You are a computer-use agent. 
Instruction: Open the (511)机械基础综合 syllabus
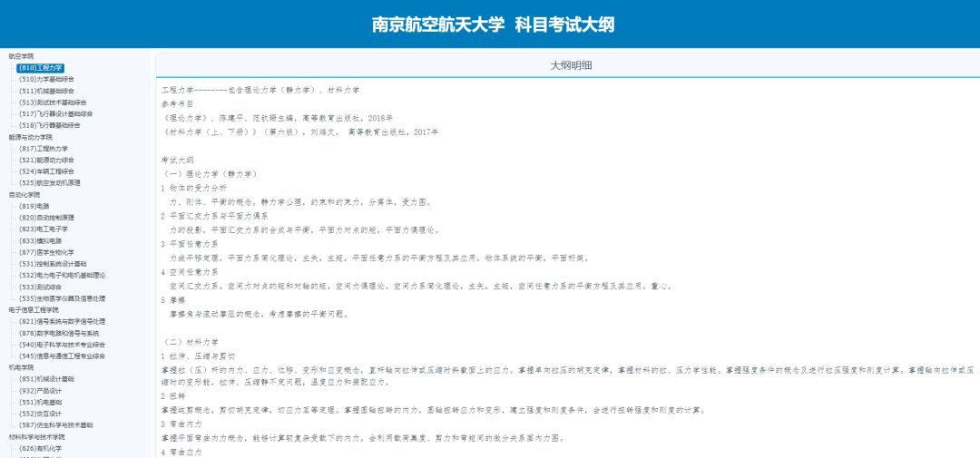tap(46, 91)
